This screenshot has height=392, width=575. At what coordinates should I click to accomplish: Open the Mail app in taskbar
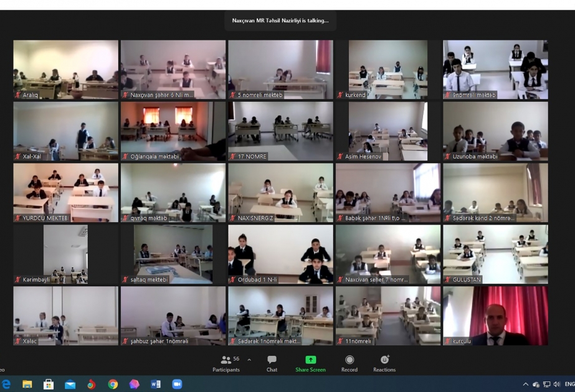[x=70, y=385]
